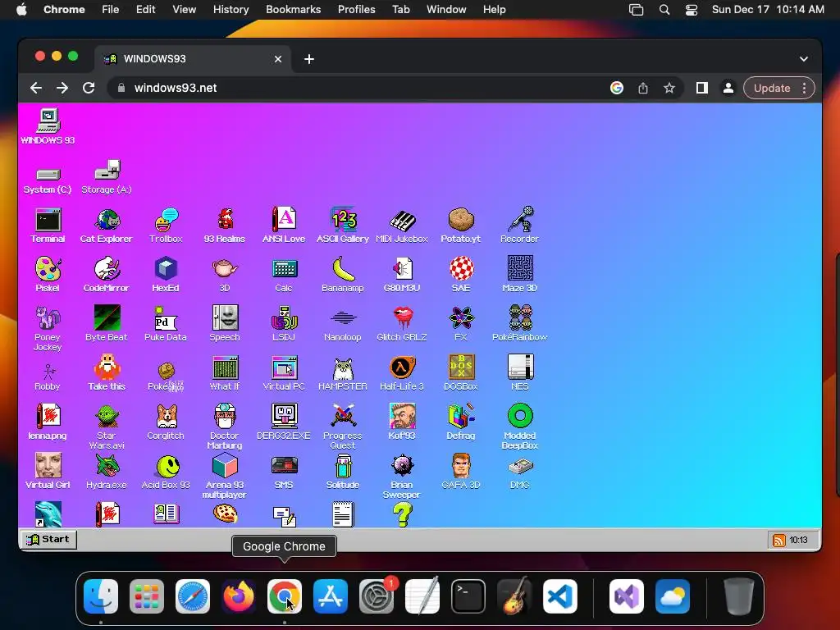Open the yellow question mark icon
This screenshot has width=840, height=630.
pyautogui.click(x=402, y=515)
